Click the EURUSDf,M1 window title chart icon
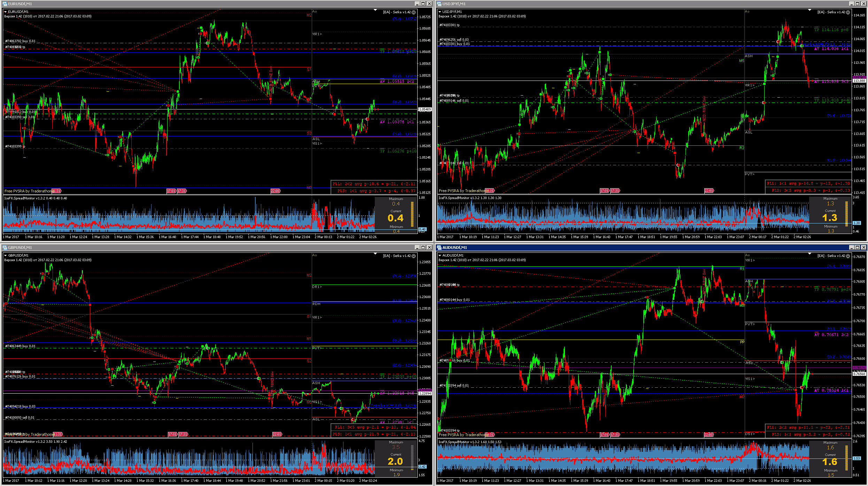The width and height of the screenshot is (868, 486). pos(5,4)
